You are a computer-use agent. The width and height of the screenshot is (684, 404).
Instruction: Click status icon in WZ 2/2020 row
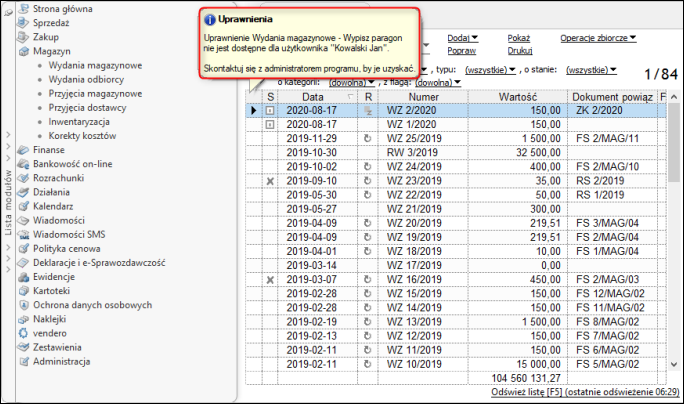pyautogui.click(x=270, y=110)
